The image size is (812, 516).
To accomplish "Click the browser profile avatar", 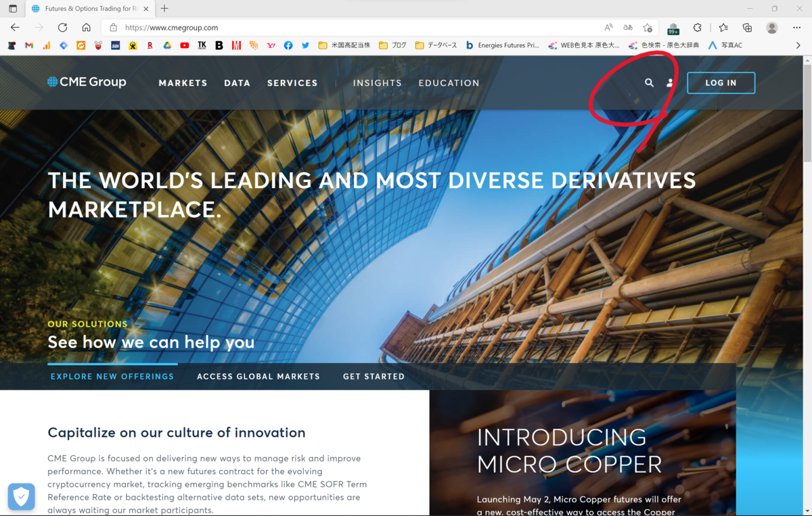I will tap(772, 28).
